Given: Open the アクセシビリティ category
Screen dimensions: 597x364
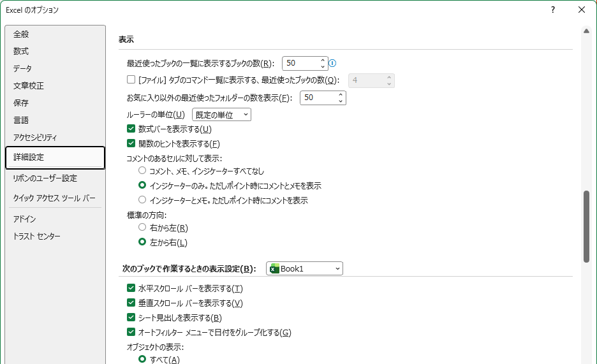Looking at the screenshot, I should pos(55,137).
